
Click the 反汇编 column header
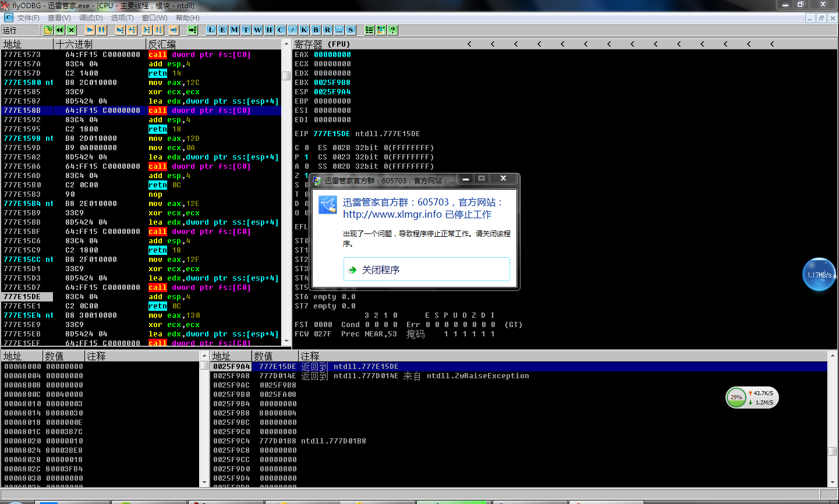[214, 44]
